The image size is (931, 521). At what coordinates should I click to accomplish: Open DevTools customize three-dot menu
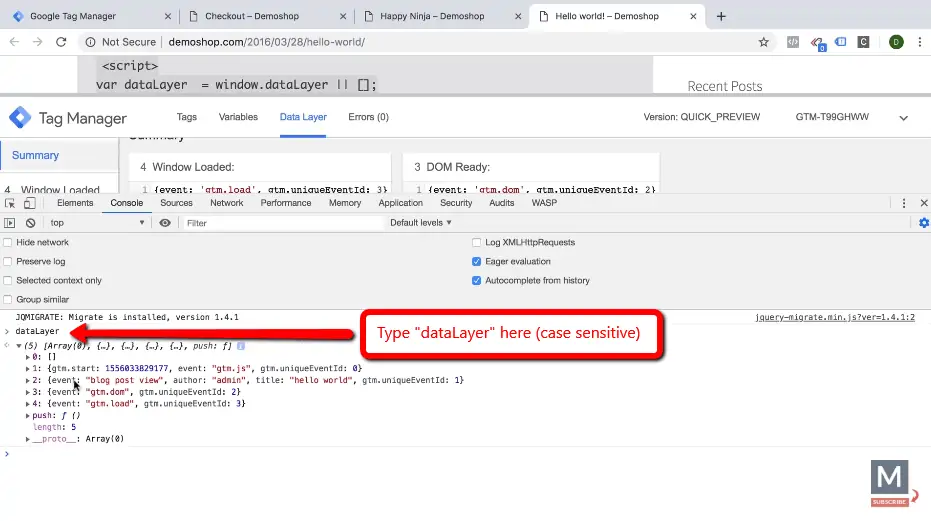[904, 203]
